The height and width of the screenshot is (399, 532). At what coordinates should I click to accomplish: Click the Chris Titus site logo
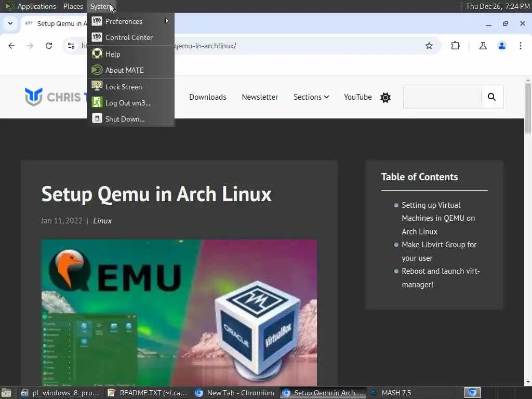point(55,97)
